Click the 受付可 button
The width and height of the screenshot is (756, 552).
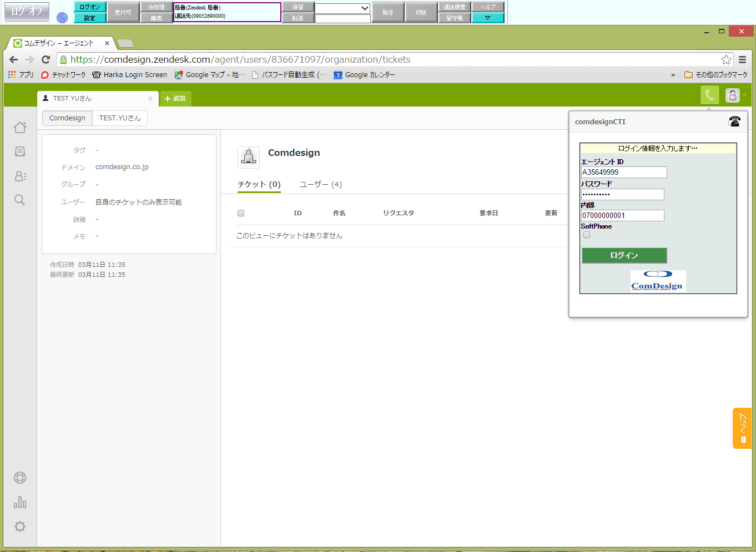coord(123,12)
